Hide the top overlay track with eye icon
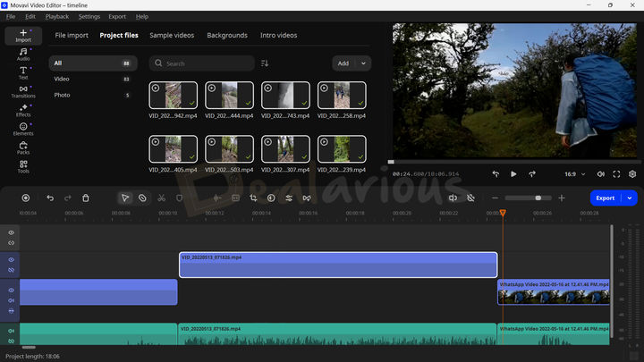This screenshot has width=644, height=362. pyautogui.click(x=12, y=232)
